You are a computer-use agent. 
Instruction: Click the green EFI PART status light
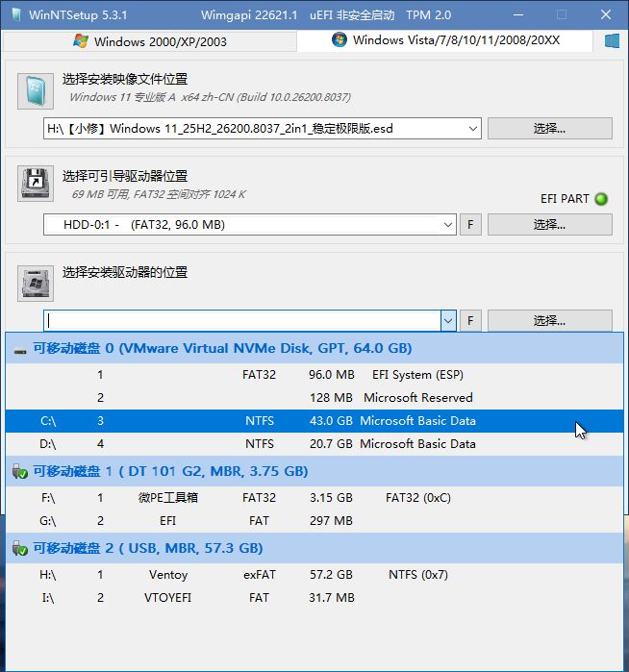point(601,199)
